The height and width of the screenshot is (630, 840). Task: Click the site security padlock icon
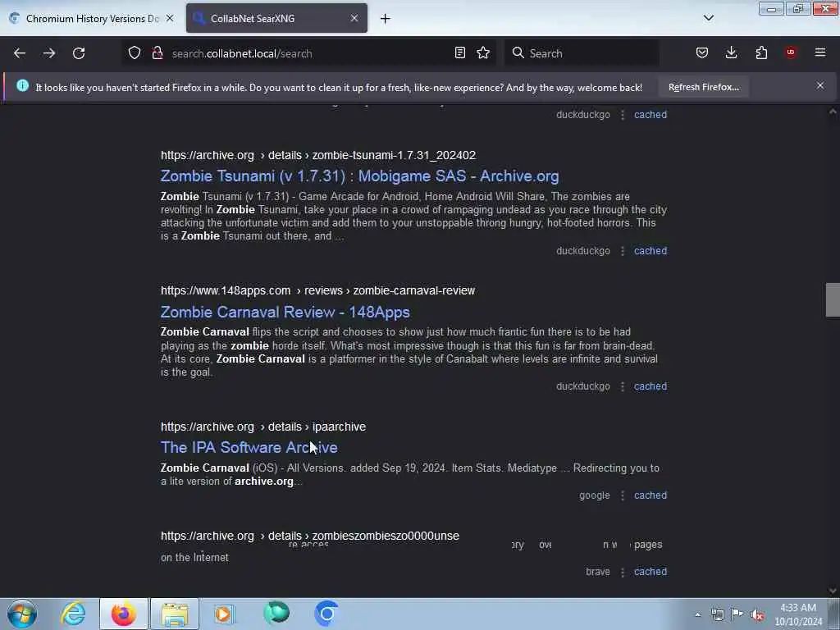click(157, 53)
